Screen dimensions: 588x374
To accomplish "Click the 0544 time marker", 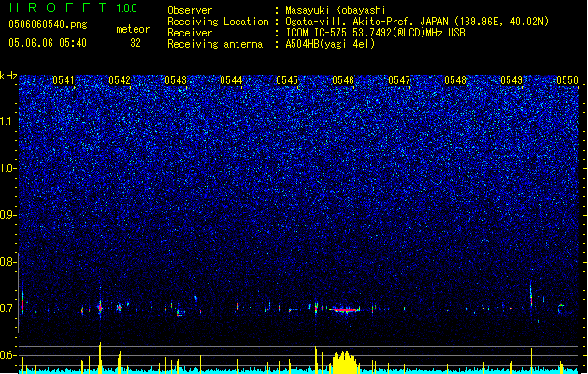I will point(231,80).
